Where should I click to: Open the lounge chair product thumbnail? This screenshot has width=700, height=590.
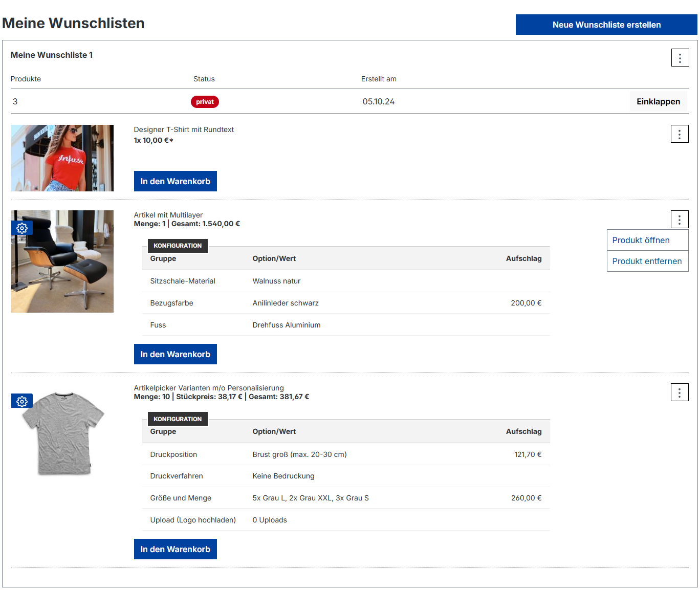(62, 261)
